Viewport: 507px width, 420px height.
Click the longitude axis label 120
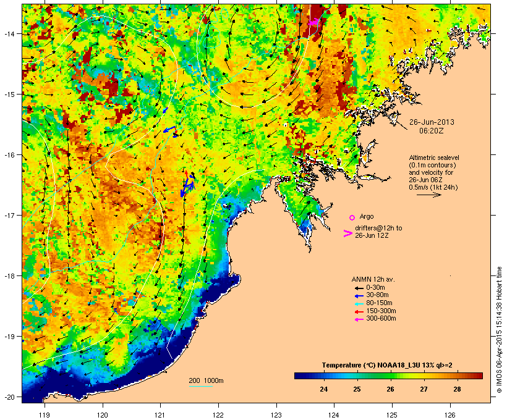[103, 415]
